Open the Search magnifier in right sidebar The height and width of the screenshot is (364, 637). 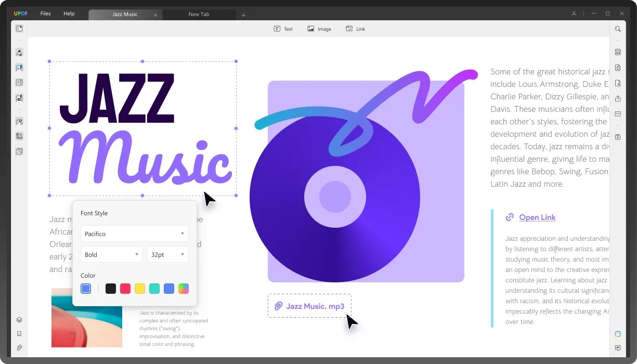pos(618,29)
